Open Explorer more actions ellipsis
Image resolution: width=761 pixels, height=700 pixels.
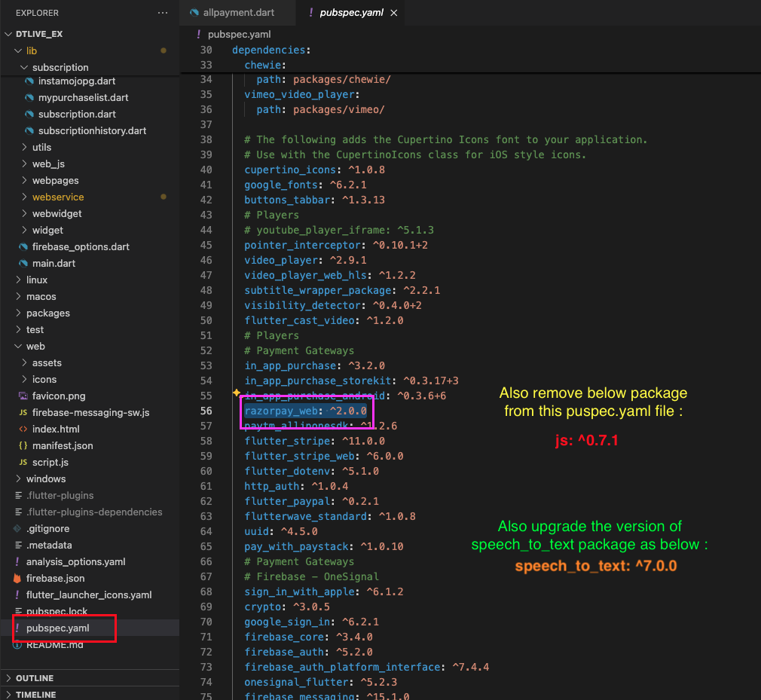163,13
